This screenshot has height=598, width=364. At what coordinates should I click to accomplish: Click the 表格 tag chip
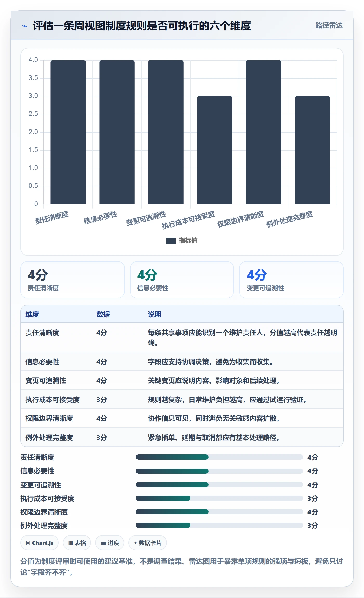tap(77, 543)
